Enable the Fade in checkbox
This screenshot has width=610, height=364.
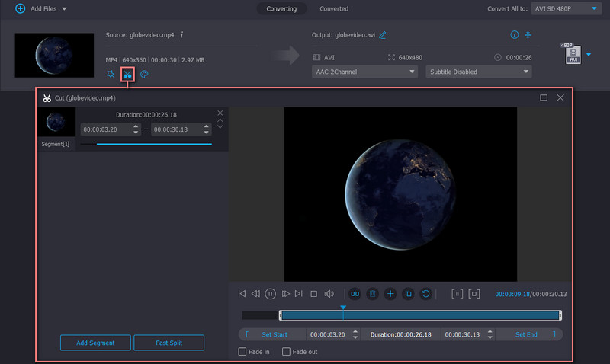coord(242,352)
